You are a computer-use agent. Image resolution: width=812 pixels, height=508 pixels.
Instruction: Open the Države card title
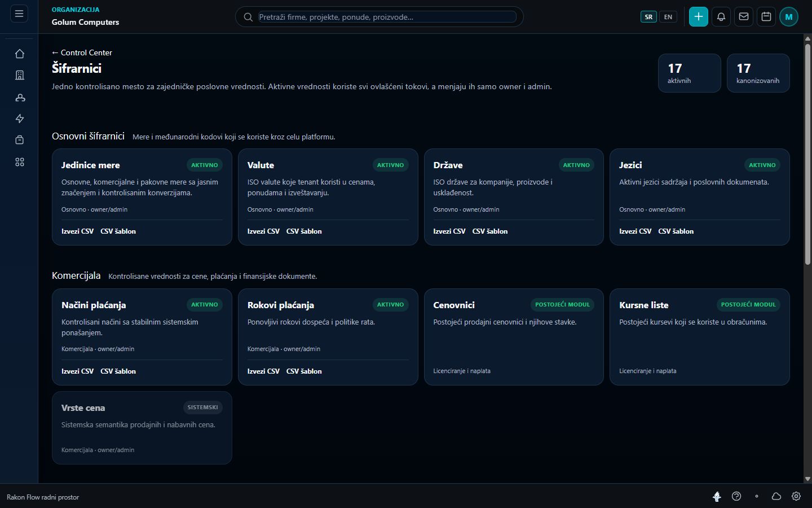448,165
